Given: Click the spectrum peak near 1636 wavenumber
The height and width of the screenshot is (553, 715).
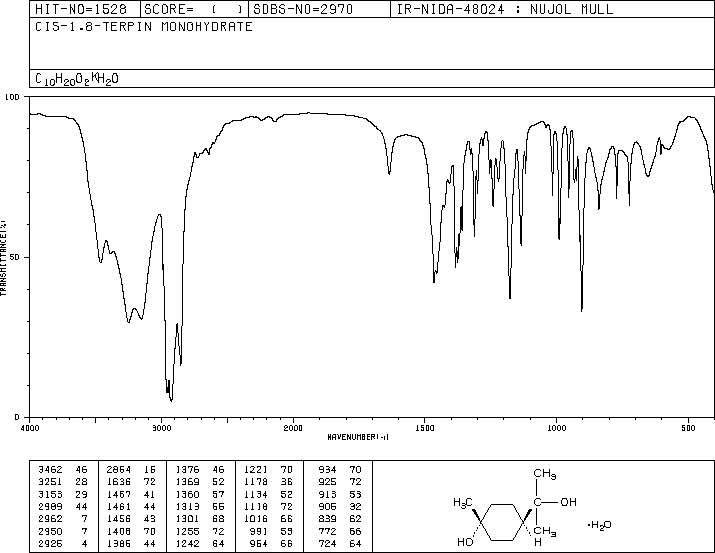Looking at the screenshot, I should 389,171.
